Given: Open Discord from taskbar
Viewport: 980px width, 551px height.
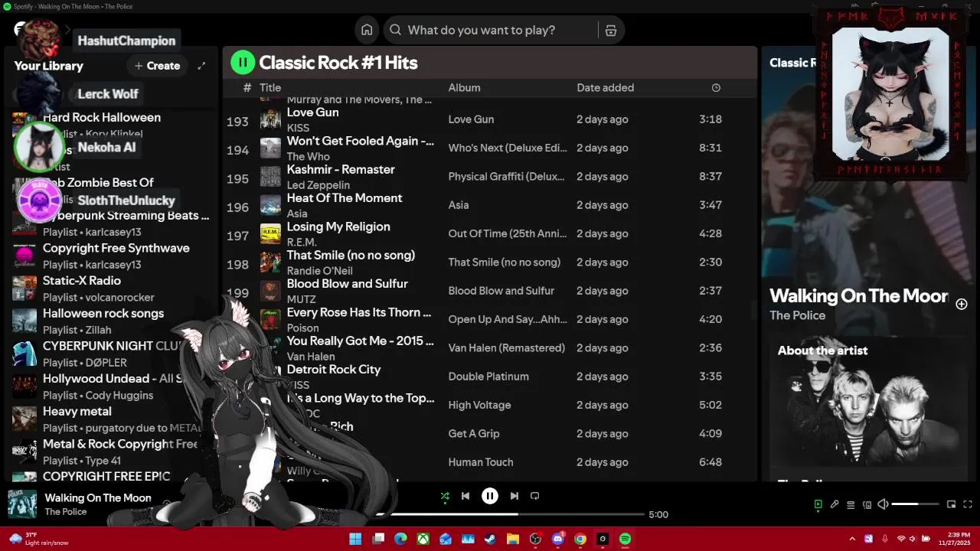Looking at the screenshot, I should (x=558, y=539).
